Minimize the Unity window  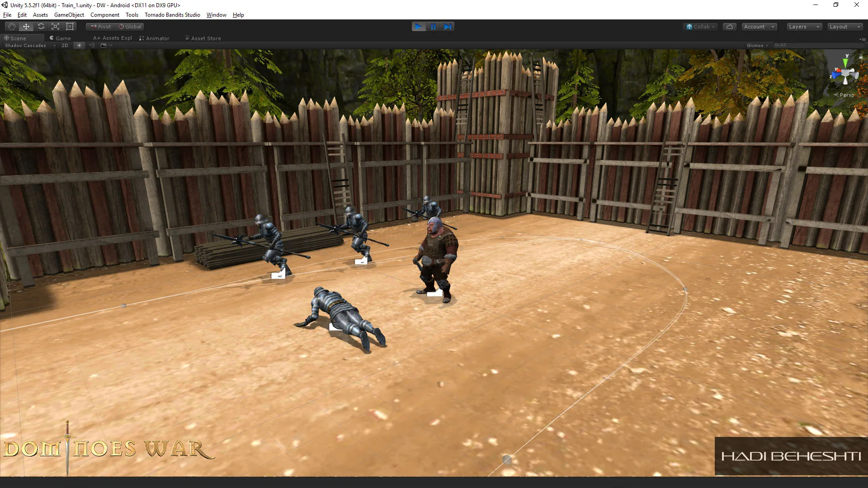click(x=816, y=5)
